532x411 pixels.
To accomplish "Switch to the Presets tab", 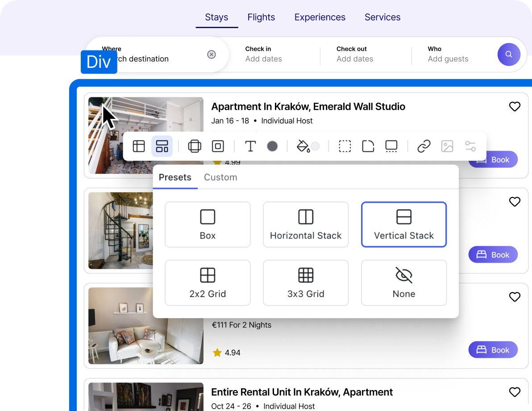I will point(175,177).
